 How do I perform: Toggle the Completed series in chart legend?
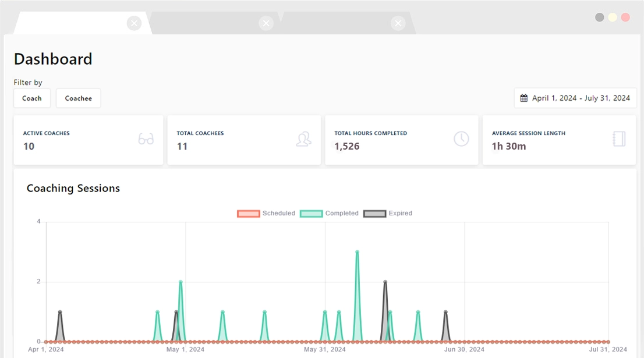coord(329,214)
